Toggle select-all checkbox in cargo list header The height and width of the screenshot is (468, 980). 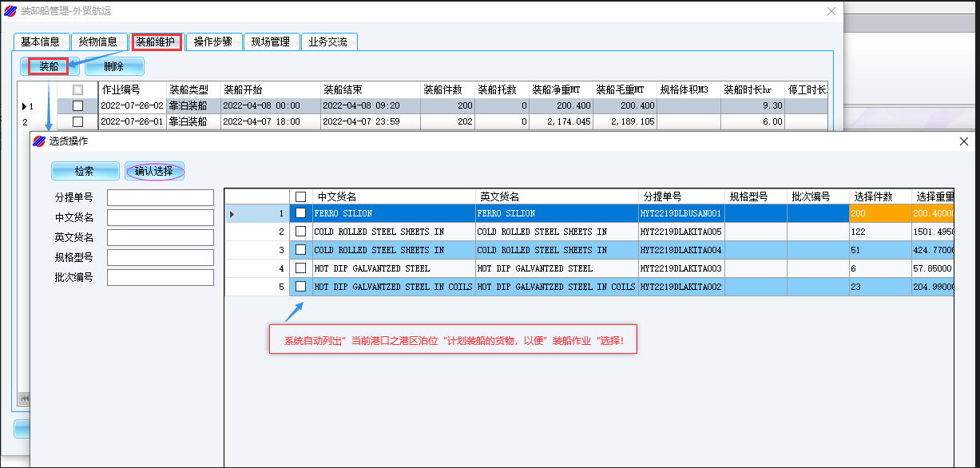click(301, 196)
